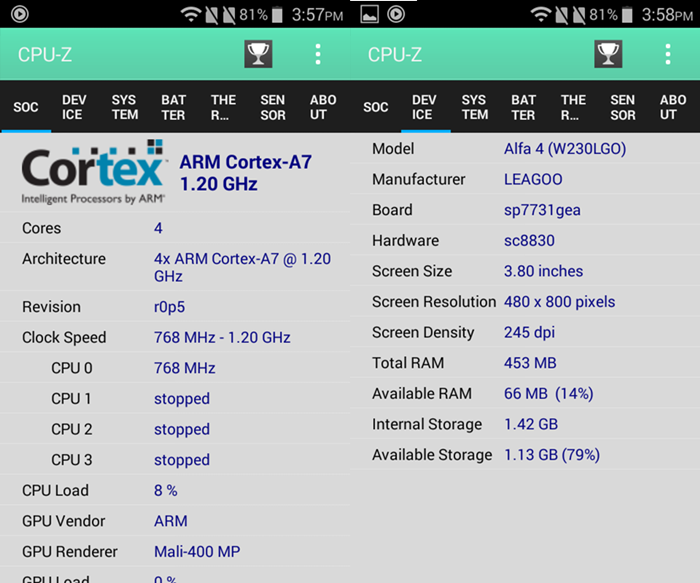Screen dimensions: 700x583
Task: Tap the 3:57 PM clock in left screen
Action: [x=317, y=15]
